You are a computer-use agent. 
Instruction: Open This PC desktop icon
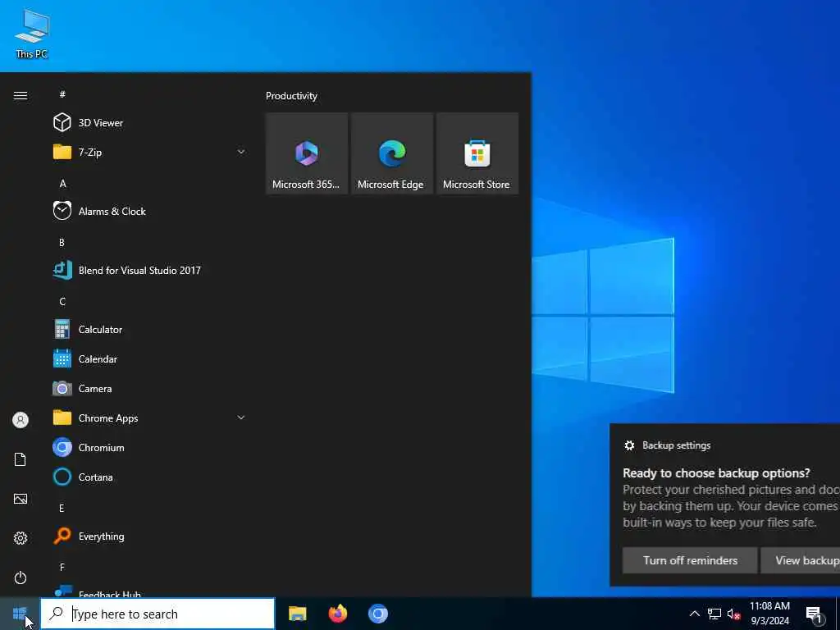(x=32, y=33)
